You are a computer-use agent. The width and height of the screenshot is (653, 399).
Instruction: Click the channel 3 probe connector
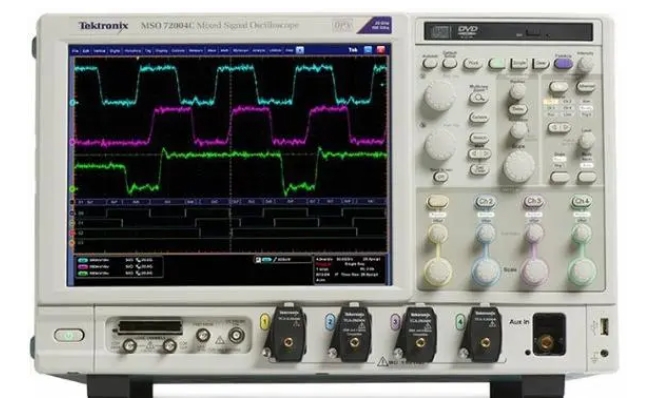(420, 343)
